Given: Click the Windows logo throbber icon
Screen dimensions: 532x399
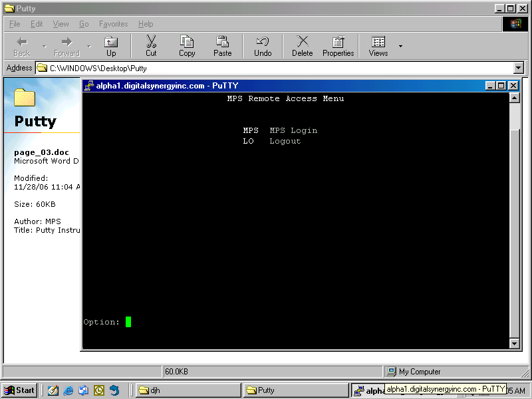Looking at the screenshot, I should pos(515,24).
